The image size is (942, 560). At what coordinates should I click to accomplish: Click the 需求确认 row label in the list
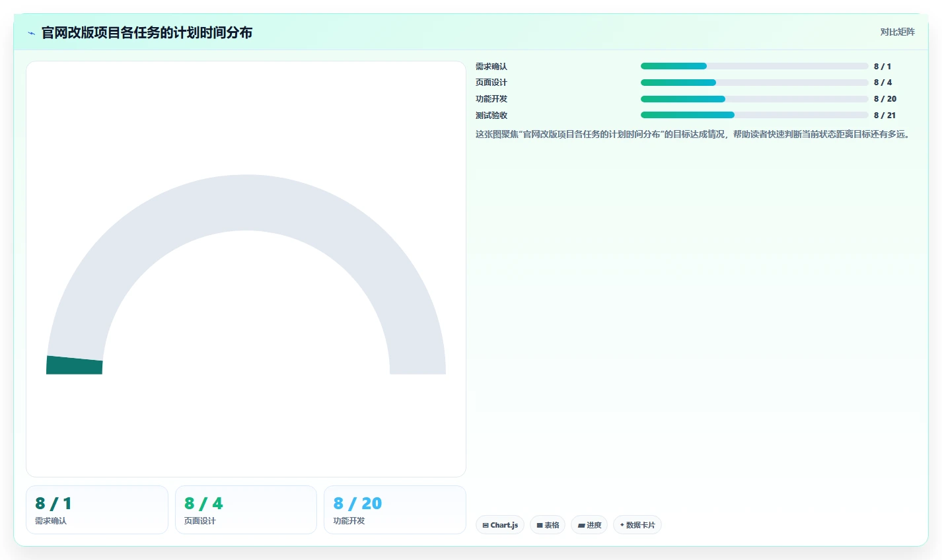pyautogui.click(x=491, y=67)
